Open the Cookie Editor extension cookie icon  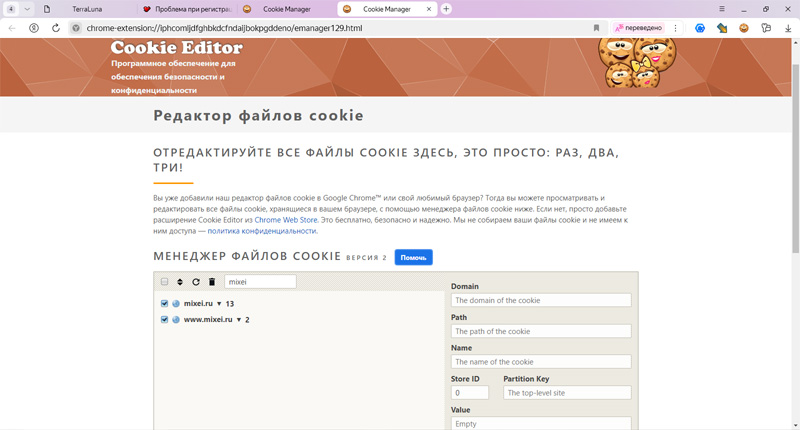coord(744,28)
